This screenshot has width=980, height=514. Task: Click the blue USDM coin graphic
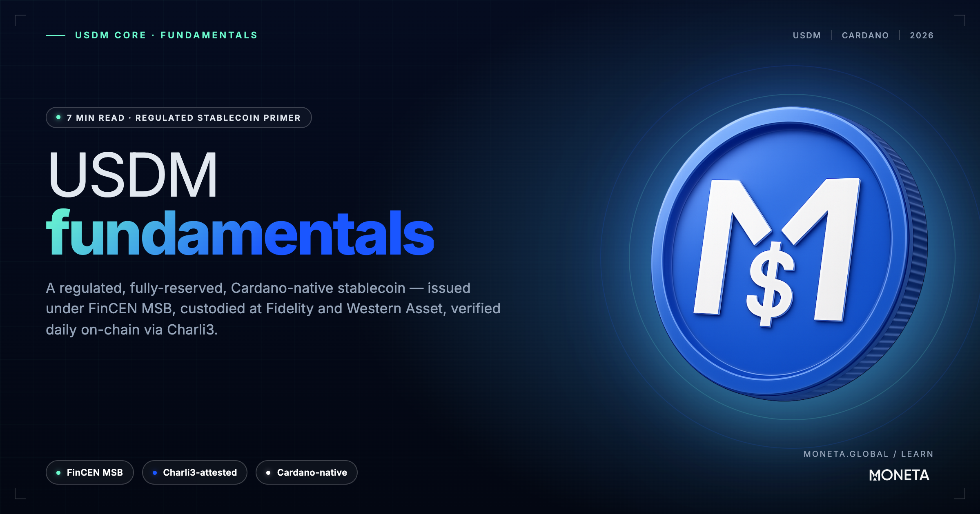(789, 254)
